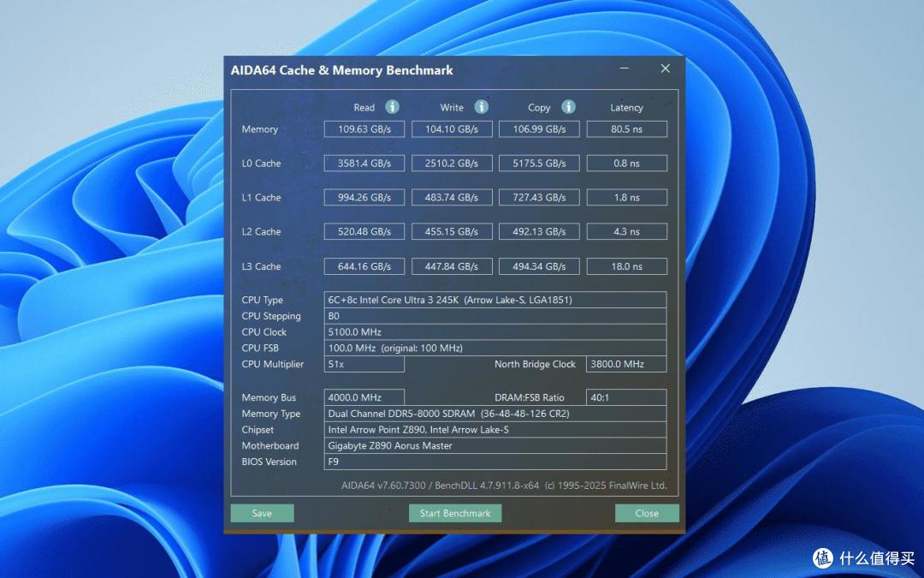924x578 pixels.
Task: Click L3 Cache copy value 494.34 GB/s
Action: (539, 266)
